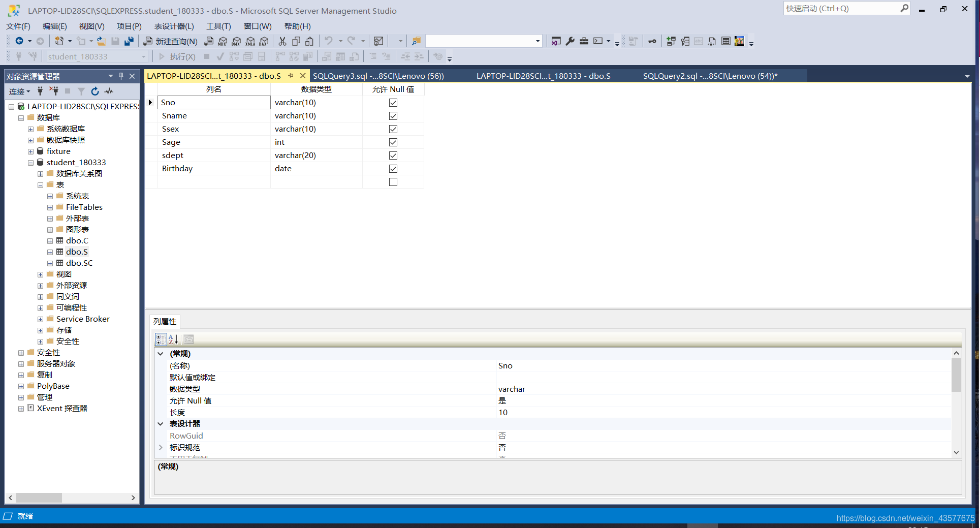Screen dimensions: 980x528
Task: Switch column properties to categorized view
Action: tap(161, 339)
